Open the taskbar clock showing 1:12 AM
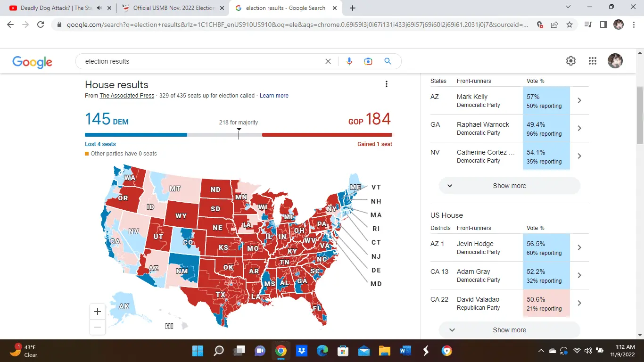Screen dimensions: 644x362 pos(622,351)
